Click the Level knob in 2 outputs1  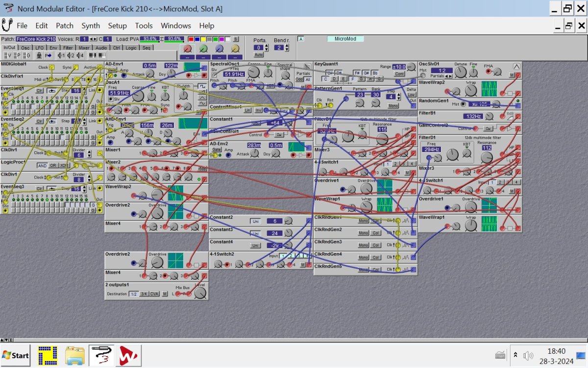200,293
